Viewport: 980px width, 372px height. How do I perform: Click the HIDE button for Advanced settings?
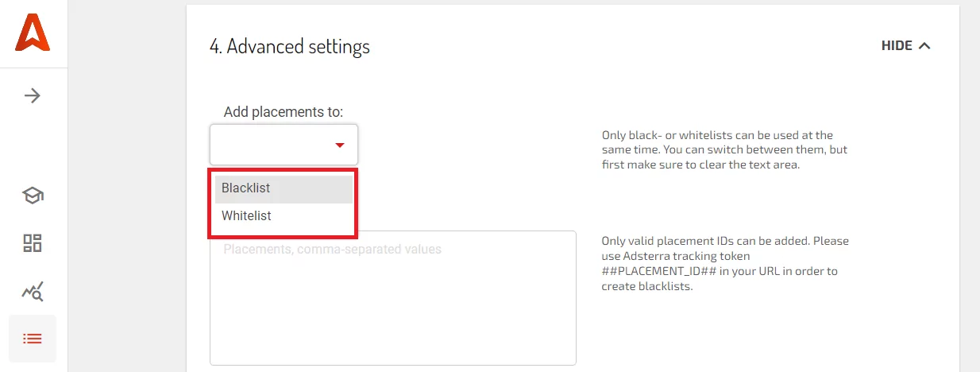pos(897,46)
